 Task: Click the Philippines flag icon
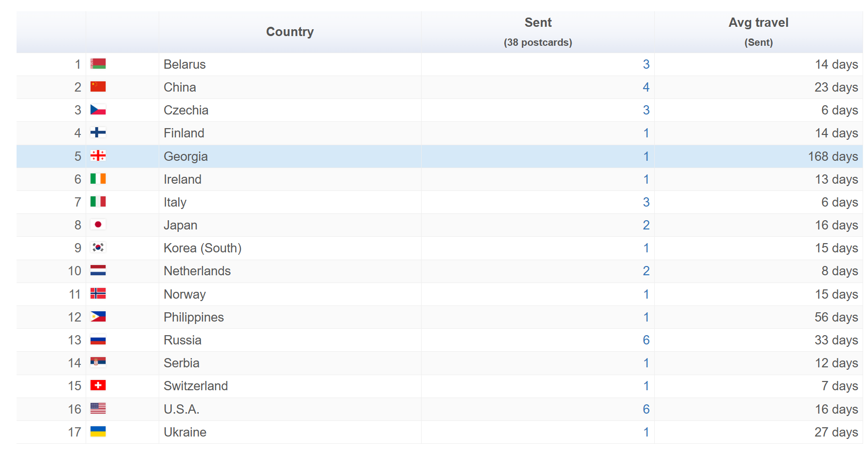click(x=98, y=317)
